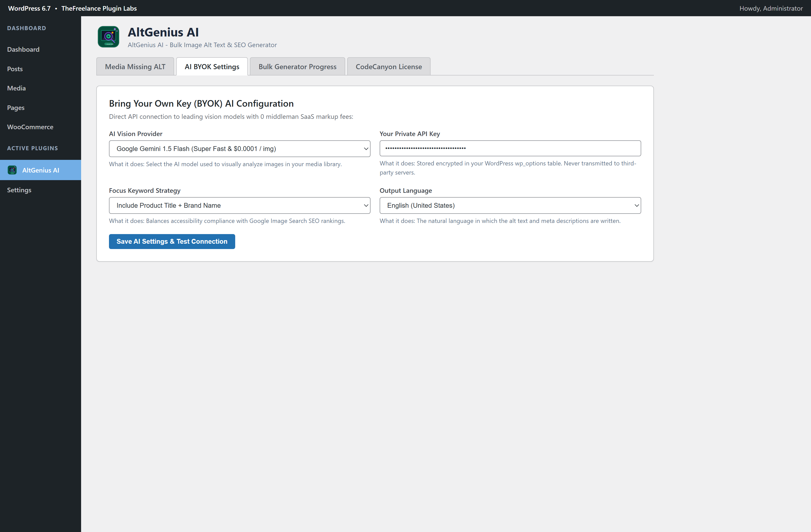Click the Output Language label
This screenshot has height=532, width=811.
(406, 191)
